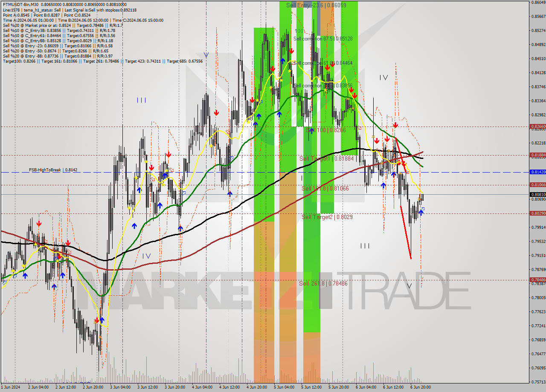546x392 pixels.
Task: Click the 'Sell 261.8 | 0.78486' chart label
Action: (323, 283)
